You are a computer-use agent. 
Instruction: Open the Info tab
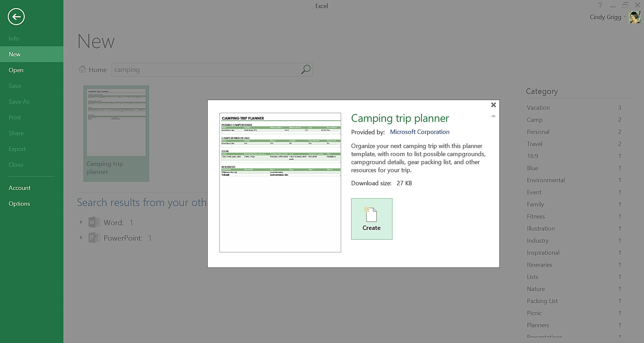[x=32, y=39]
